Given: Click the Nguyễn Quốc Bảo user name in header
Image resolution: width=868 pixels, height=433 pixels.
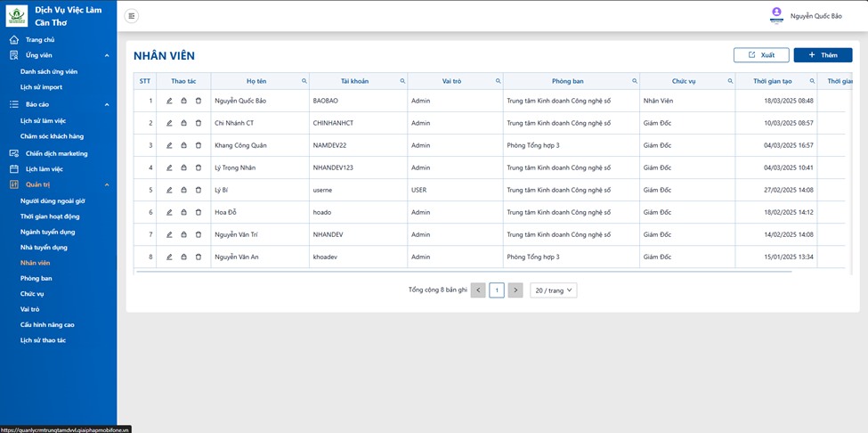Looking at the screenshot, I should pyautogui.click(x=816, y=16).
